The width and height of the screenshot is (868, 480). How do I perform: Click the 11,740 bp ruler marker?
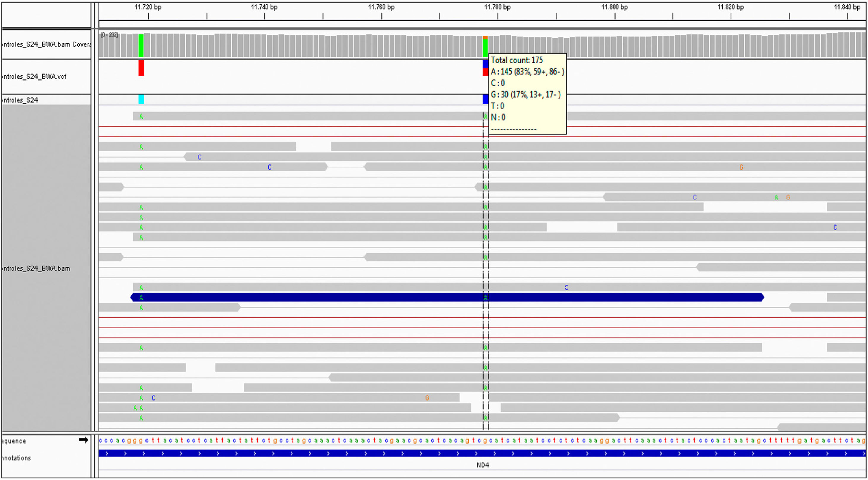264,7
